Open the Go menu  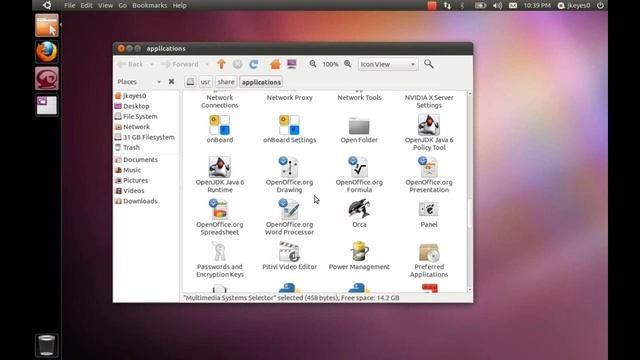pos(122,5)
